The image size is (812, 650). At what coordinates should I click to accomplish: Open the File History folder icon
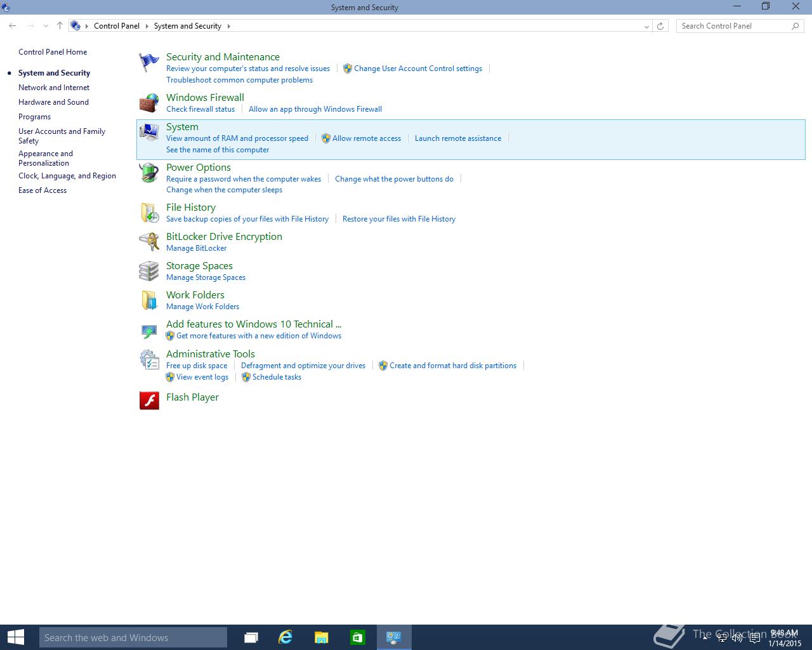click(x=149, y=213)
